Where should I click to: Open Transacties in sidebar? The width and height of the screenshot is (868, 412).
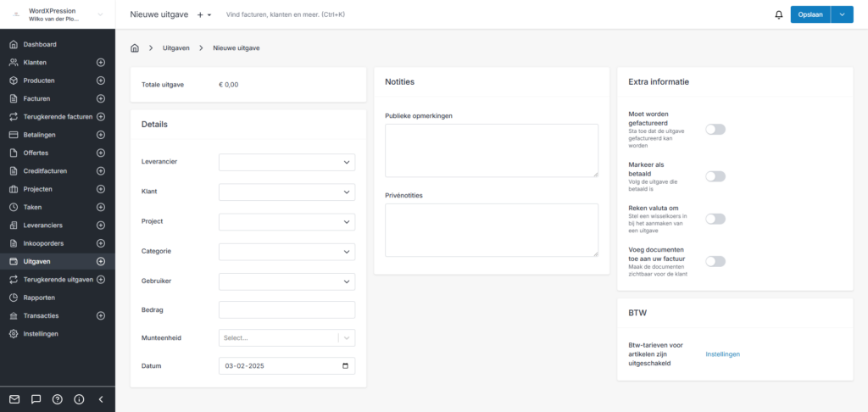tap(41, 315)
